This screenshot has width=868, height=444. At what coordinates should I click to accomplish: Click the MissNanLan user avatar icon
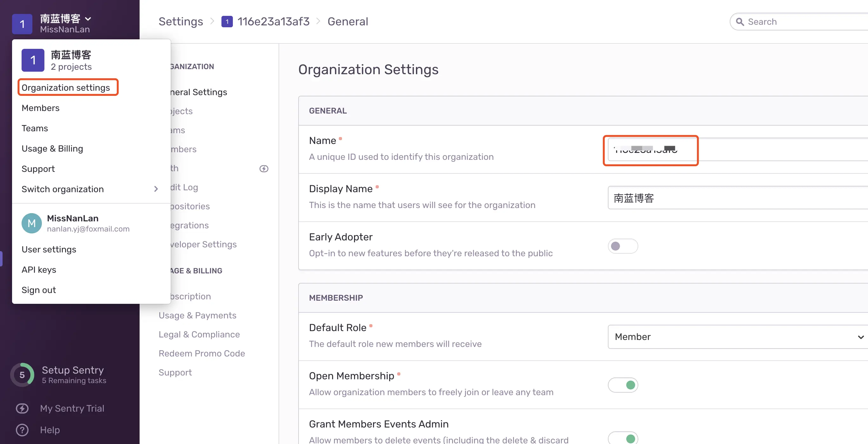click(x=31, y=223)
